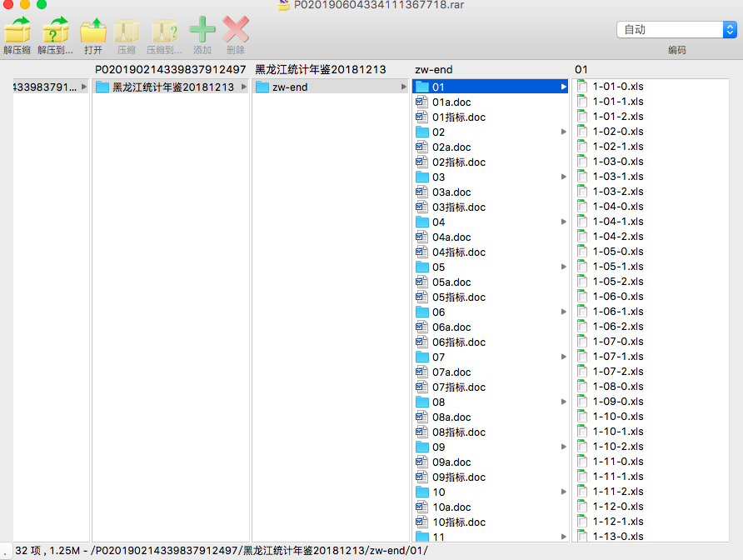The width and height of the screenshot is (743, 560).
Task: Select file 1-03-2.xls
Action: [650, 192]
